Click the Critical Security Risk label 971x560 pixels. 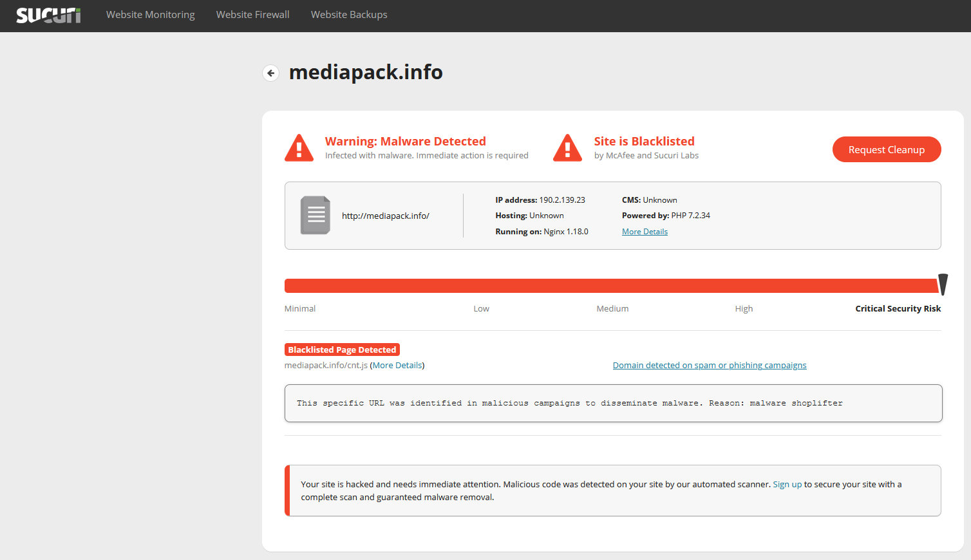point(898,309)
